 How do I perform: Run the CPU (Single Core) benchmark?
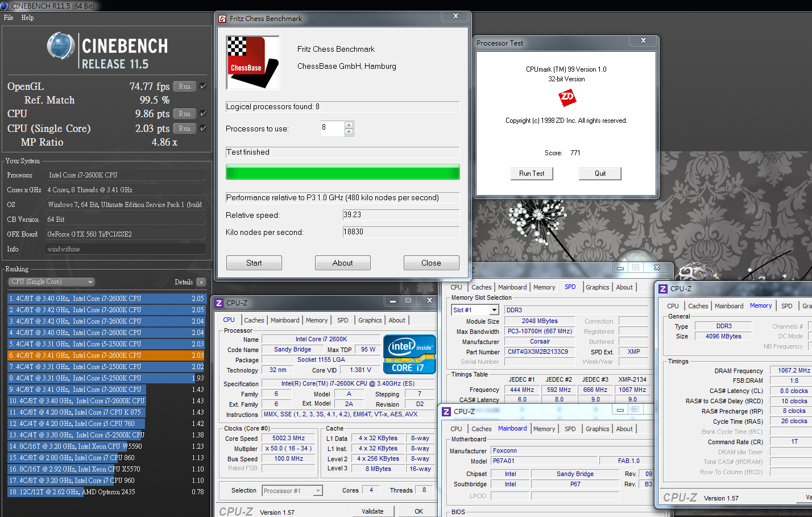pyautogui.click(x=185, y=129)
